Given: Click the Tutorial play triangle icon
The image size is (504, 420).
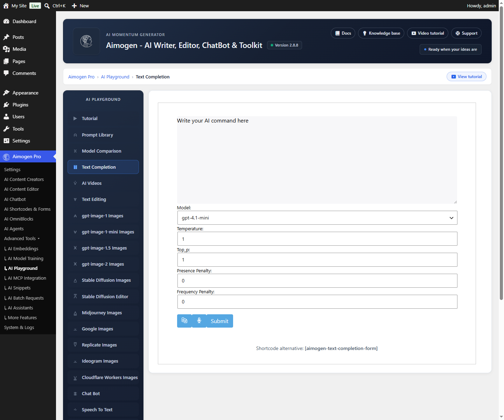Looking at the screenshot, I should coord(75,119).
